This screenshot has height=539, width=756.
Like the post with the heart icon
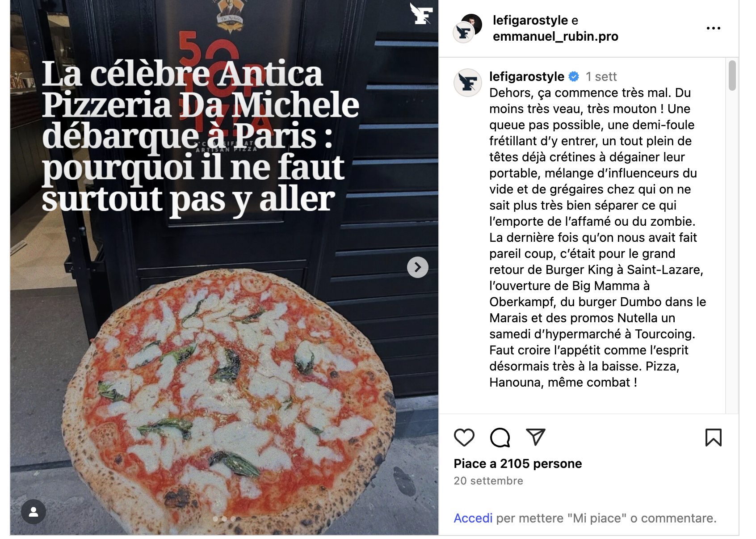[464, 438]
